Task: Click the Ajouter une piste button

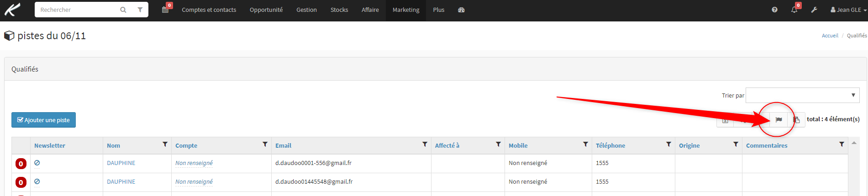Action: click(x=43, y=120)
